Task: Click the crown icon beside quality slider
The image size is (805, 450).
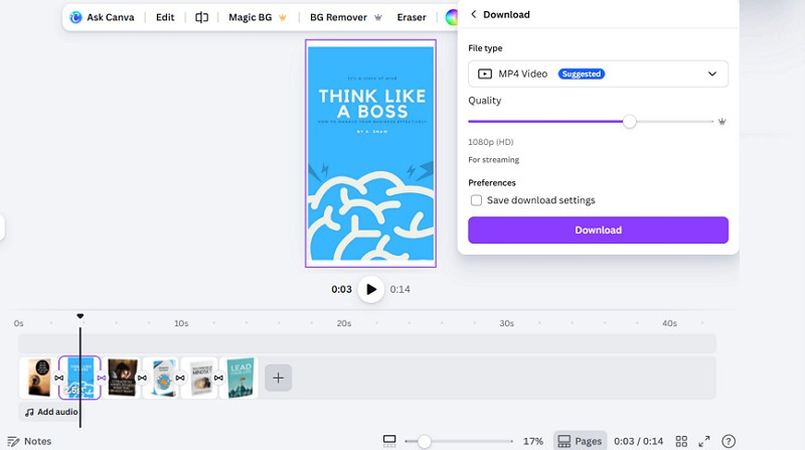Action: click(x=722, y=122)
